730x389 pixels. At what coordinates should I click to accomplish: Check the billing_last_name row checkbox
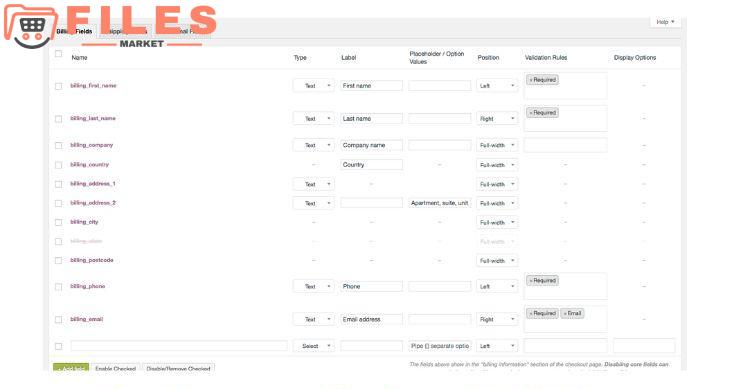58,119
